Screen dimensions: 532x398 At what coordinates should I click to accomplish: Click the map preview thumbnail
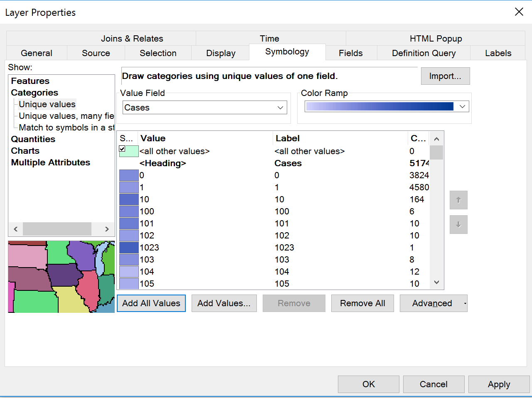pyautogui.click(x=62, y=277)
